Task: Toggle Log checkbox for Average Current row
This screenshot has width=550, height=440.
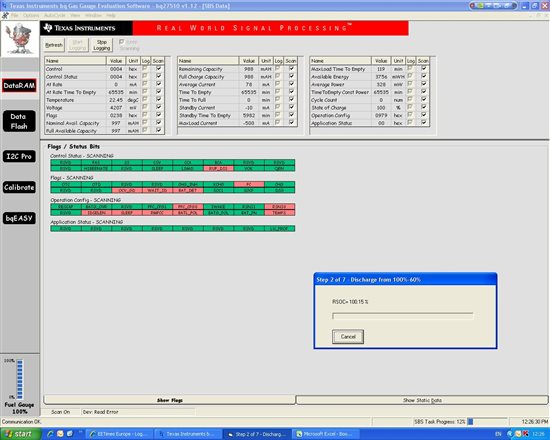Action: click(278, 84)
